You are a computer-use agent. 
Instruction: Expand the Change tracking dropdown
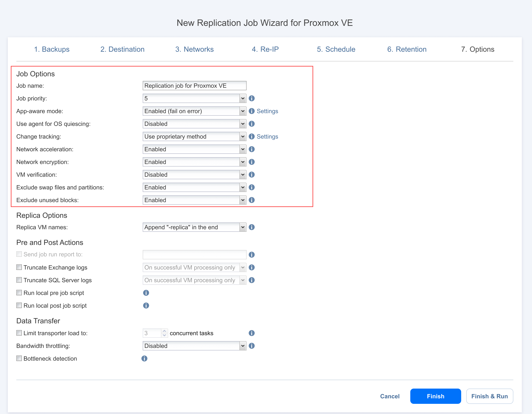click(194, 136)
